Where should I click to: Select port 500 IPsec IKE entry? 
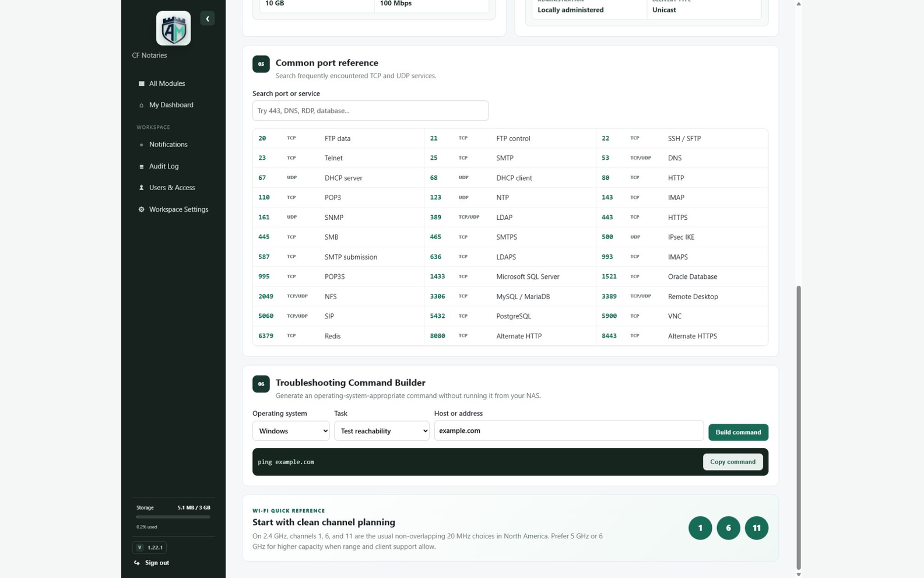pyautogui.click(x=681, y=237)
